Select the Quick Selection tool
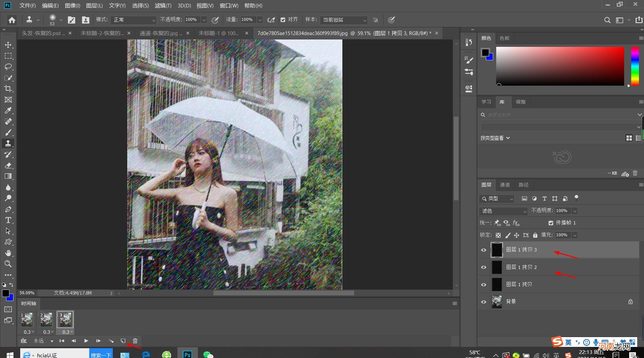644x358 pixels. click(x=8, y=78)
